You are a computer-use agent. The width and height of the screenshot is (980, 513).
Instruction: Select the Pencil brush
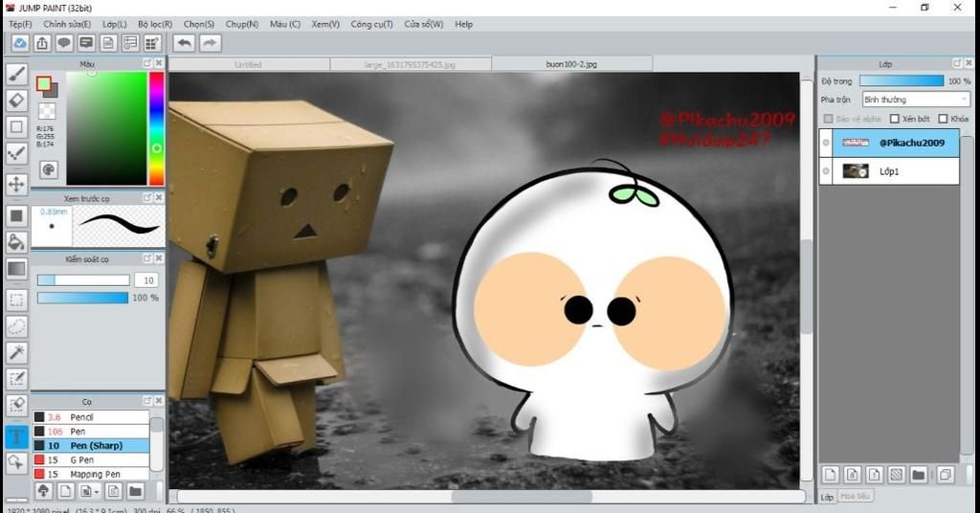pos(91,416)
